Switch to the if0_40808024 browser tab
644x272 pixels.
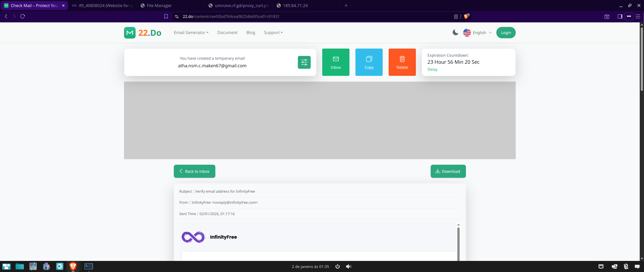[x=103, y=6]
